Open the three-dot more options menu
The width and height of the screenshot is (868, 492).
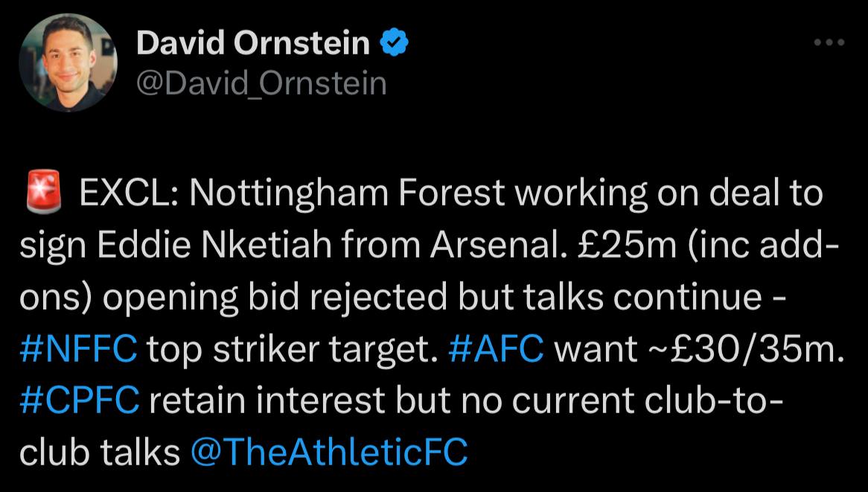(x=829, y=42)
